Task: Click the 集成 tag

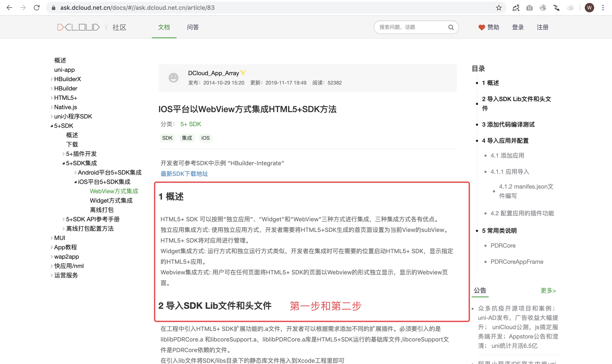Action: coord(187,138)
